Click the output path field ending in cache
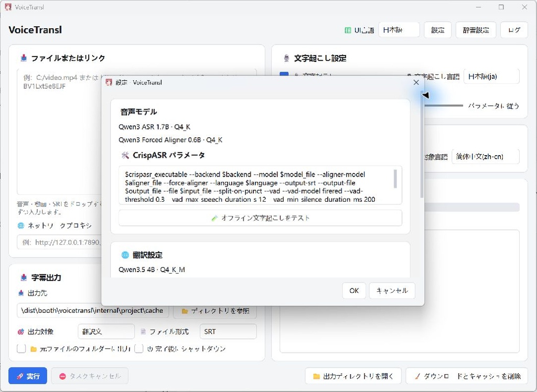The width and height of the screenshot is (537, 392). tap(93, 311)
